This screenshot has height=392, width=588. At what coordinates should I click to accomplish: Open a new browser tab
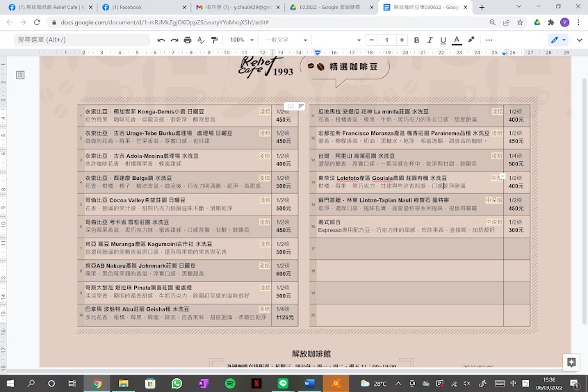[482, 7]
